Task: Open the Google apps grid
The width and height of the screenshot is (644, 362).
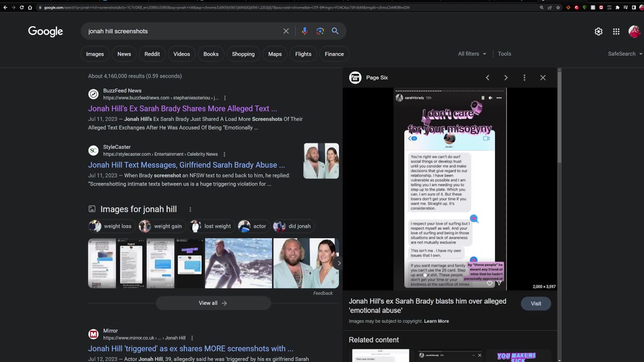Action: point(616,31)
